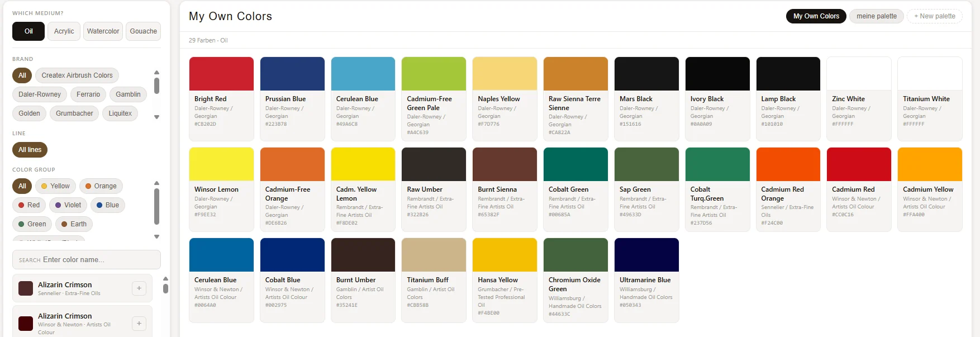This screenshot has height=337, width=980.
Task: Add Sennelier Alizarin Crimson with plus icon
Action: pyautogui.click(x=139, y=288)
